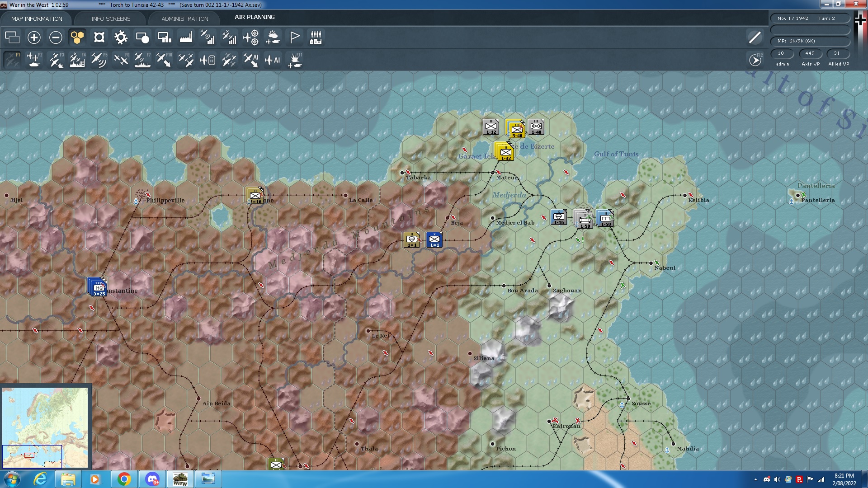Click the diagonal slash round button
This screenshot has width=868, height=488.
[x=755, y=38]
